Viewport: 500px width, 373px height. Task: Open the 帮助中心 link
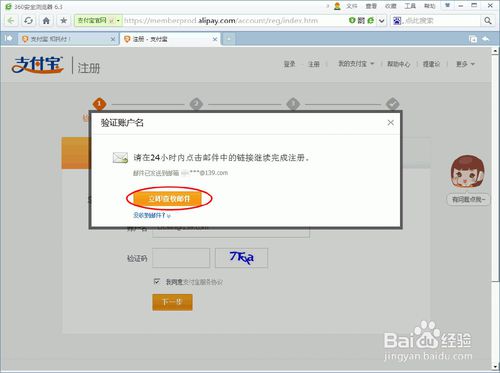point(399,64)
